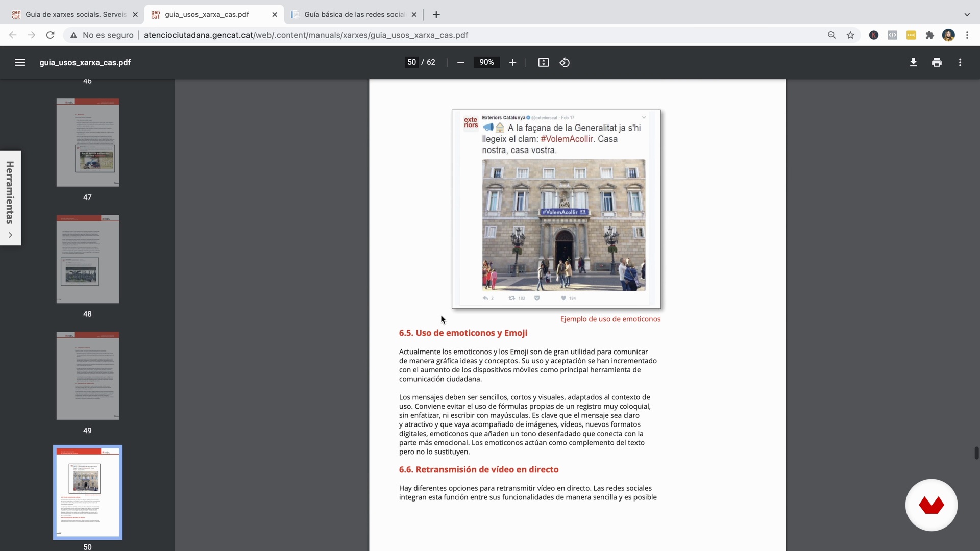Go back in browser history

(13, 35)
